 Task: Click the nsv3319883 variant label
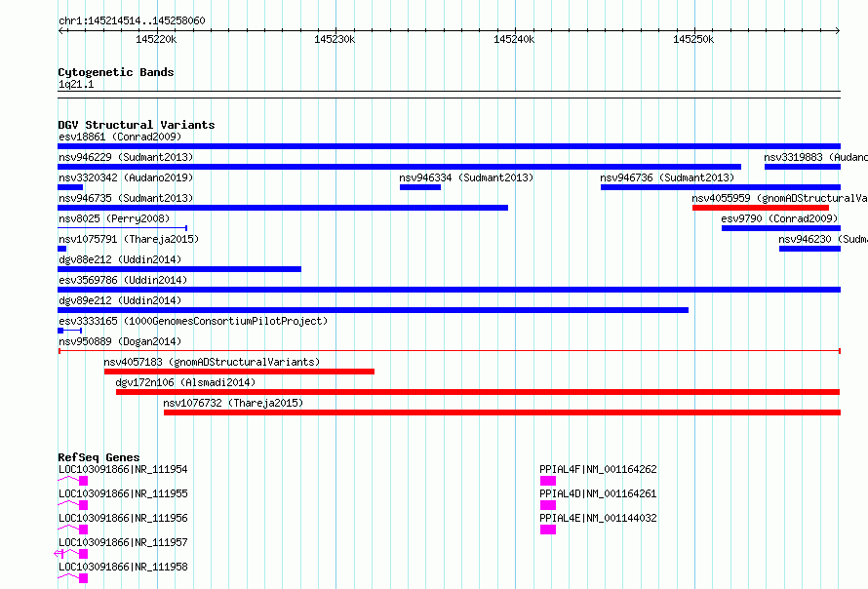[815, 157]
